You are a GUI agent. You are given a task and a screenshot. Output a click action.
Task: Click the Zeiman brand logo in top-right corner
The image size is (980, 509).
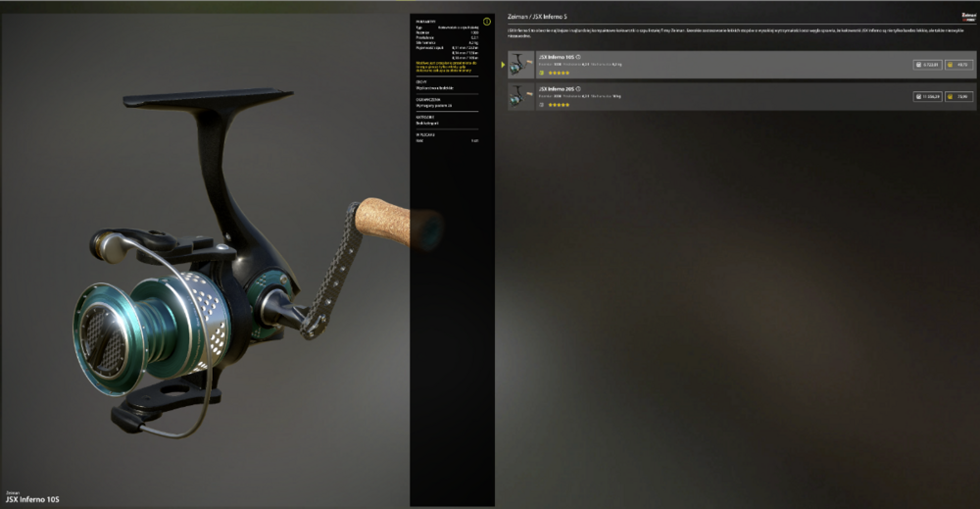coord(969,17)
